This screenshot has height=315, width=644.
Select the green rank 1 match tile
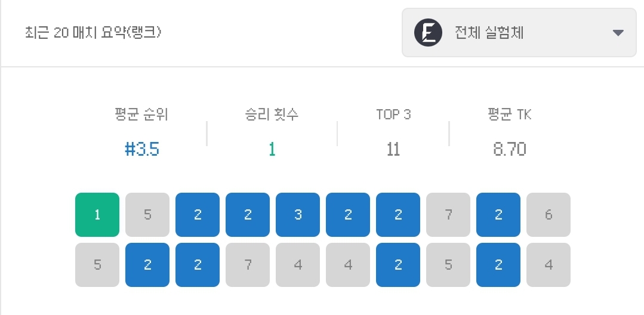click(x=97, y=215)
